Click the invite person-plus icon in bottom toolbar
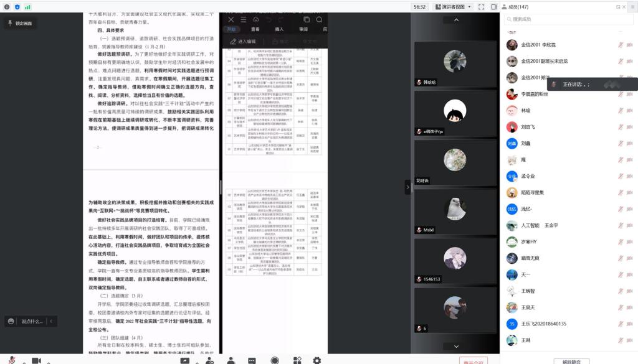Image resolution: width=638 pixels, height=364 pixels. point(209,360)
